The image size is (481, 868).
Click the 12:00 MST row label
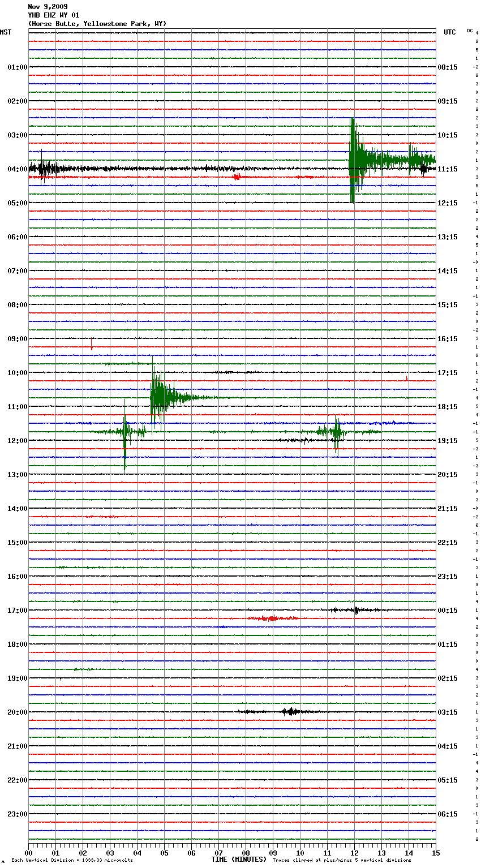(x=18, y=441)
